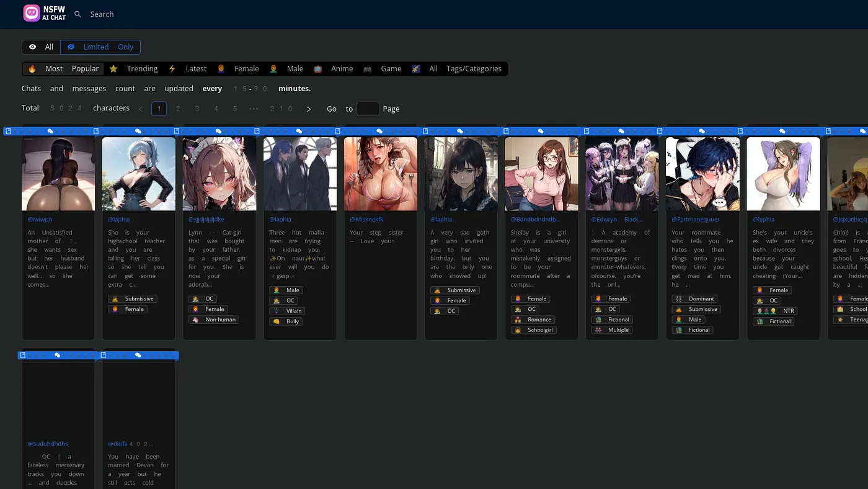Viewport: 868px width, 489px height.
Task: Click the "Go to" page number box
Action: 368,109
